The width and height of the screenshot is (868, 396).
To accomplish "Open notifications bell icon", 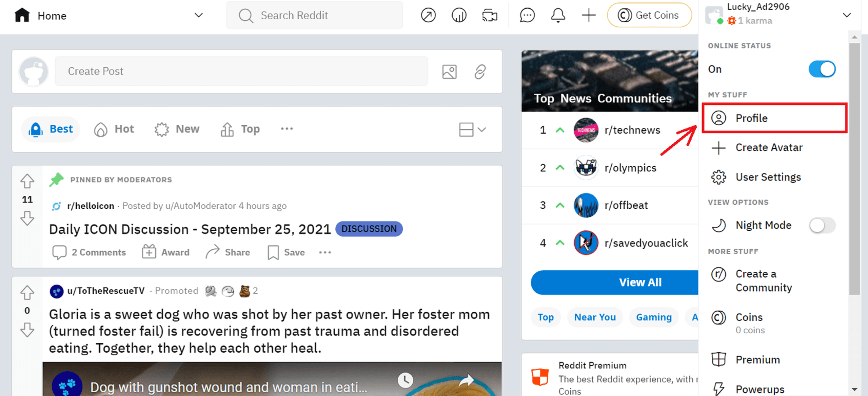I will point(558,15).
